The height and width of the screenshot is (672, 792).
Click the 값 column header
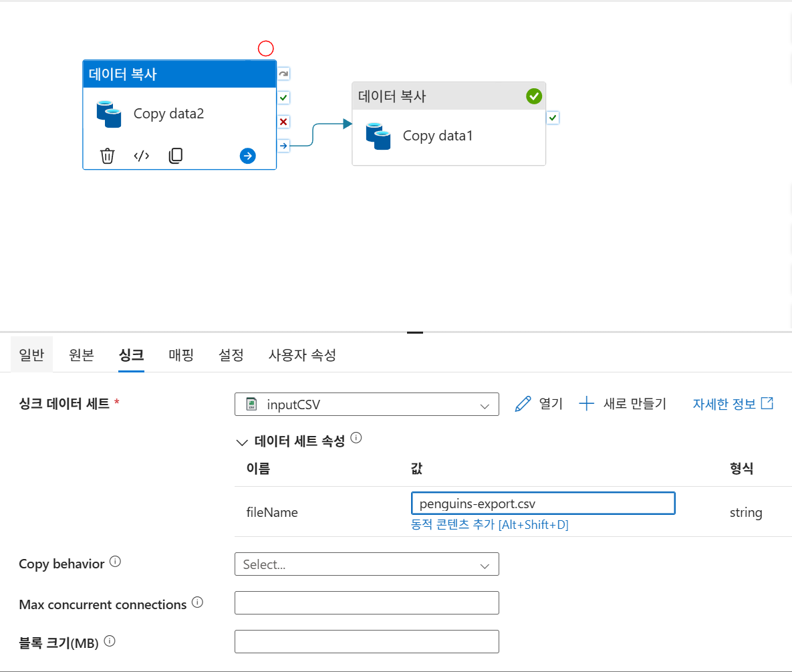(416, 468)
